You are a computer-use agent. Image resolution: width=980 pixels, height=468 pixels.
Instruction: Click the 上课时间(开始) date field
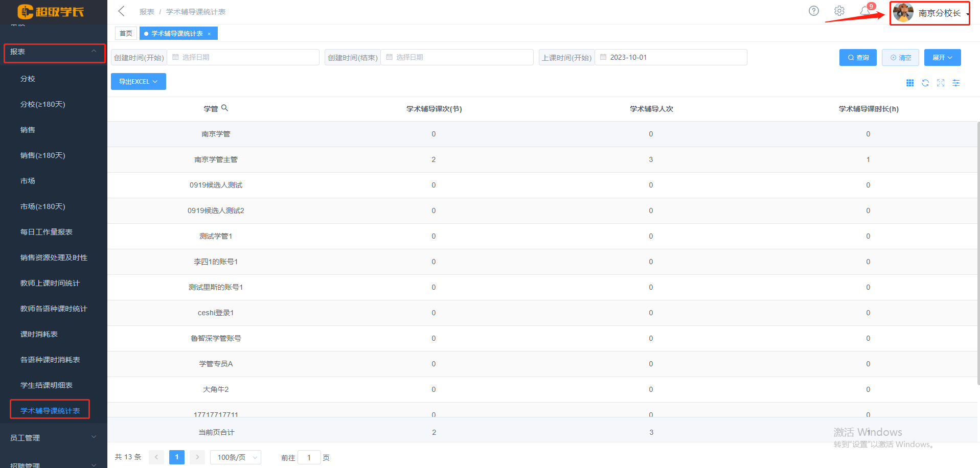(x=670, y=57)
